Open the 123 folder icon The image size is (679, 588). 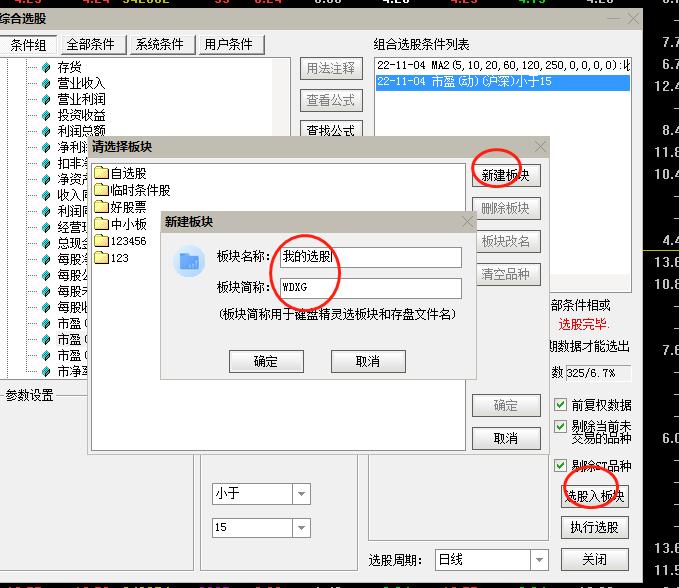[101, 258]
